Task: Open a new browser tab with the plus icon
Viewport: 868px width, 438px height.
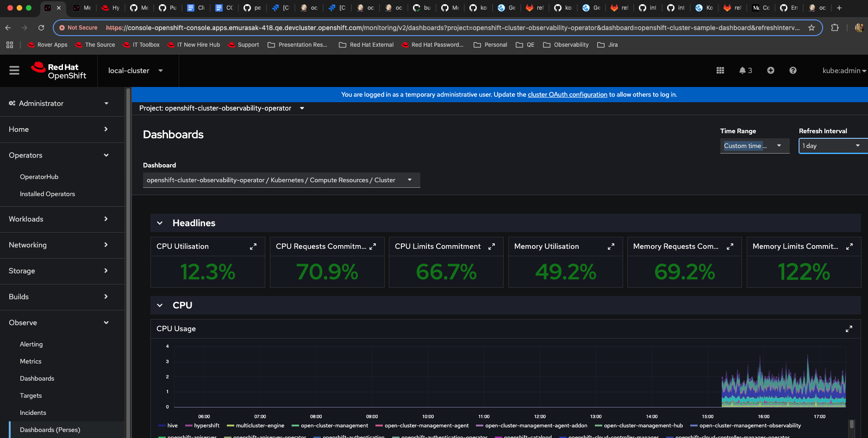Action: click(839, 8)
